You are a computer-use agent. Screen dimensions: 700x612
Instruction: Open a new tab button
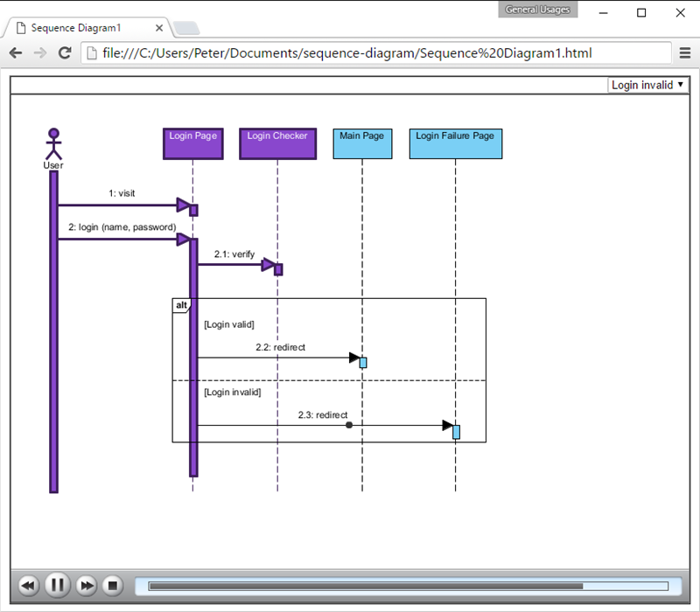(186, 28)
